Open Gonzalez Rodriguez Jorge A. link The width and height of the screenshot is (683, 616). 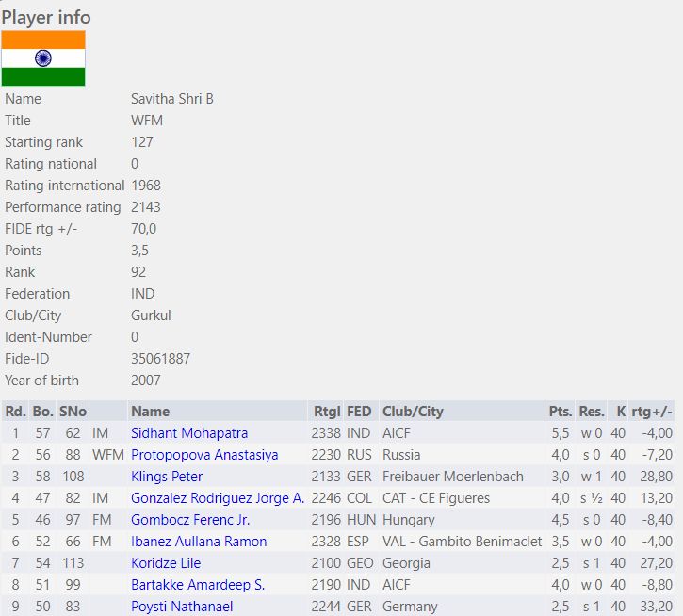point(218,498)
